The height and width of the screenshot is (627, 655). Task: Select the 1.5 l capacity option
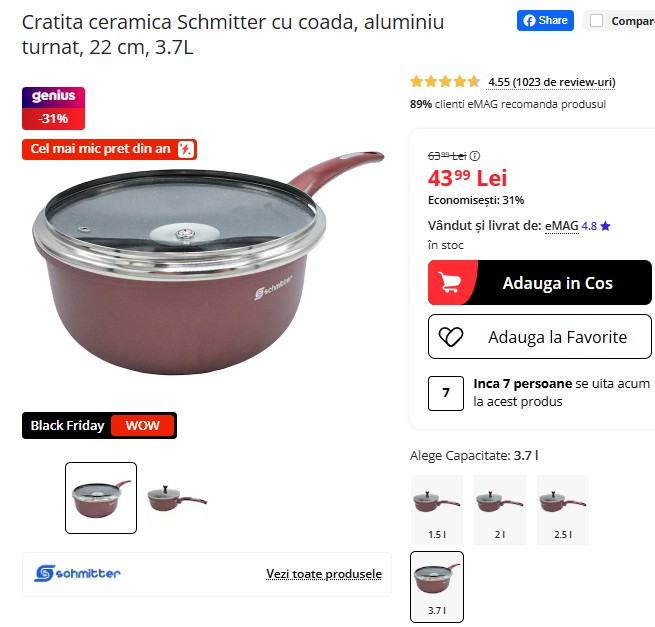(x=437, y=510)
